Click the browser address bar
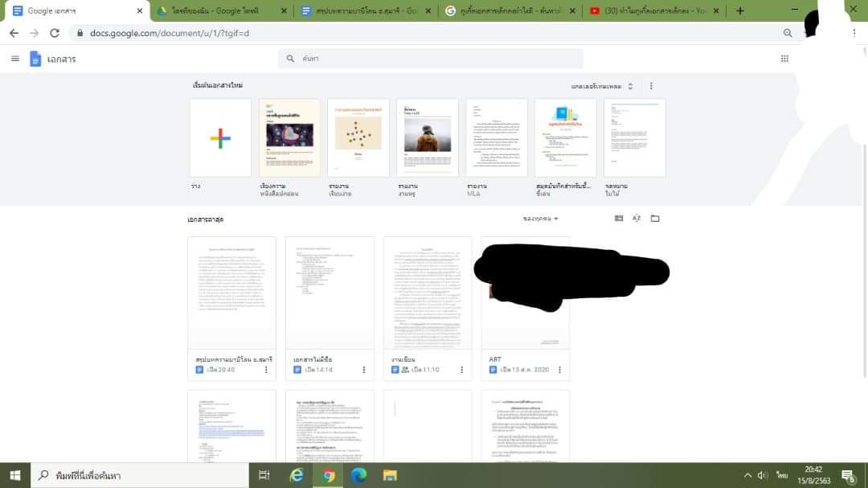 (432, 33)
